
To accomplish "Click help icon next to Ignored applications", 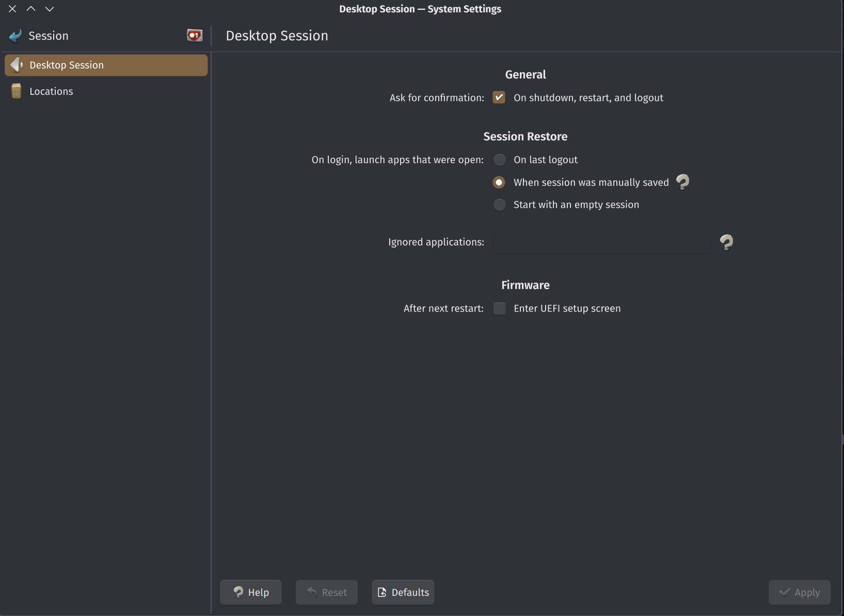I will click(726, 242).
